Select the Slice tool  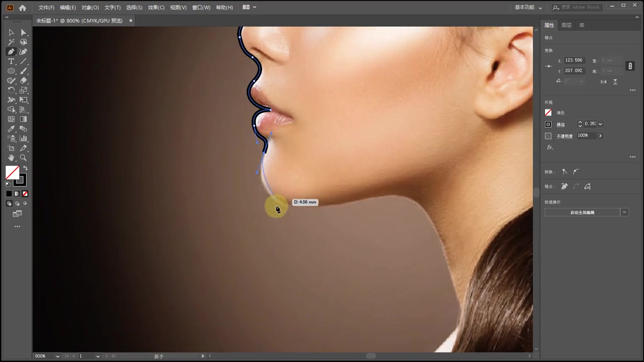(23, 148)
